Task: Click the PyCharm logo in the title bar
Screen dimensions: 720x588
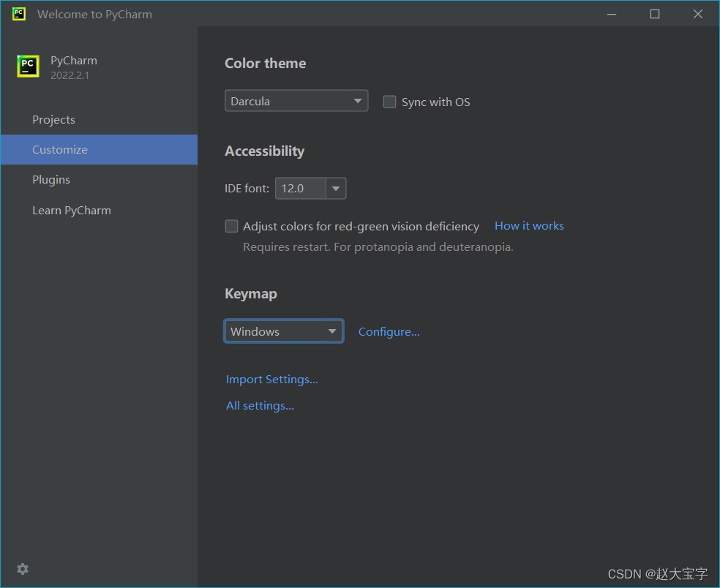Action: [18, 13]
